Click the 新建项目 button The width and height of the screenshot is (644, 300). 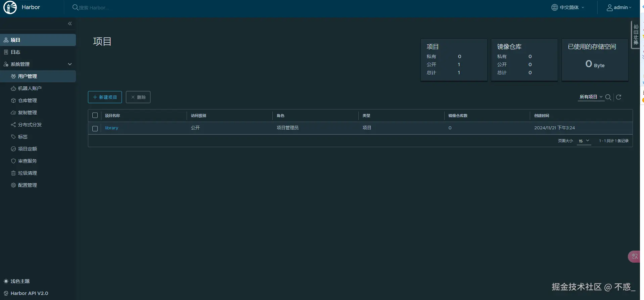coord(105,97)
